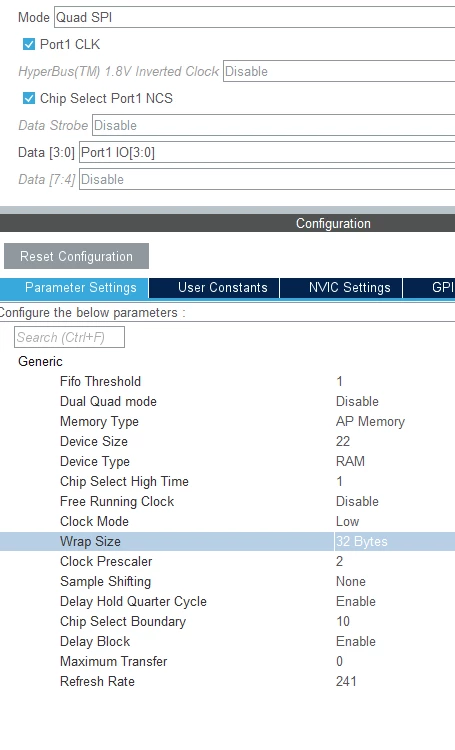455x750 pixels.
Task: Change Free Running Clock value Disable
Action: (x=357, y=501)
